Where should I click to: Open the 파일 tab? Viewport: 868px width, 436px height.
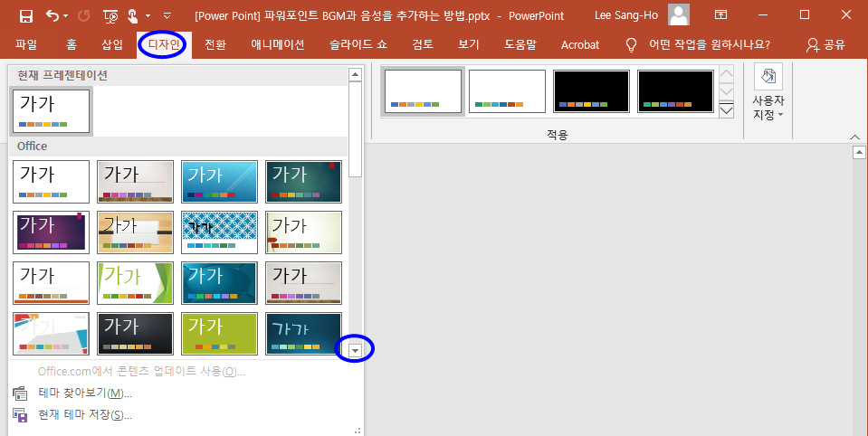pyautogui.click(x=26, y=45)
